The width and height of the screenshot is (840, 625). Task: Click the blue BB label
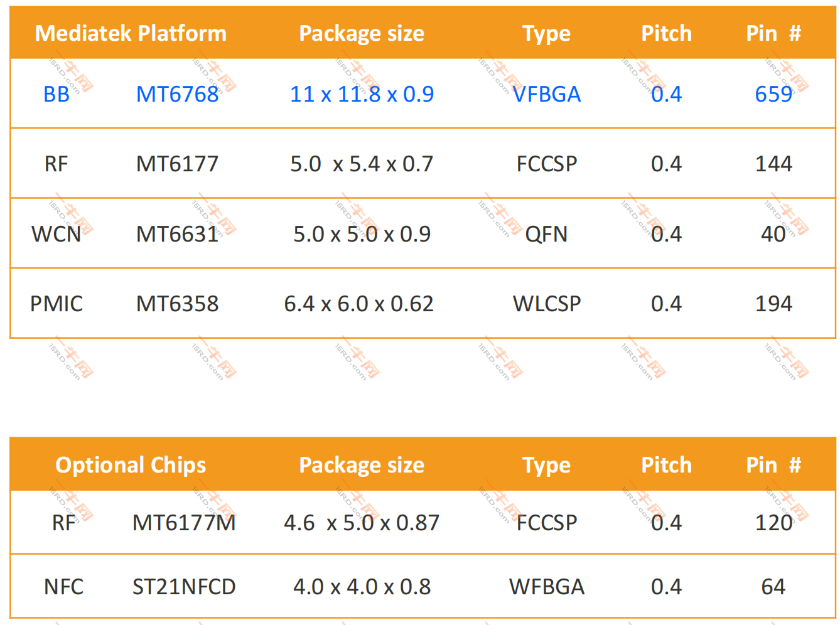tap(56, 94)
